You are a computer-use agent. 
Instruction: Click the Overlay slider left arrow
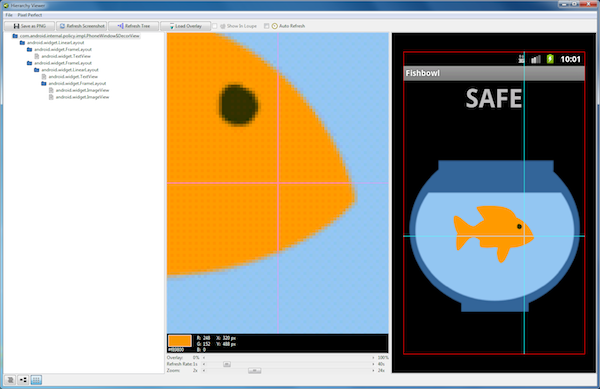tap(204, 358)
